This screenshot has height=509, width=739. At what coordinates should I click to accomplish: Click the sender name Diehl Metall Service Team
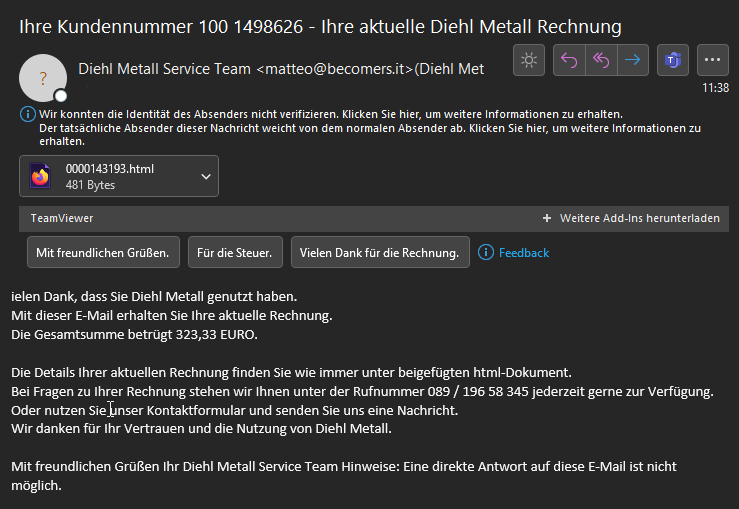tap(164, 69)
